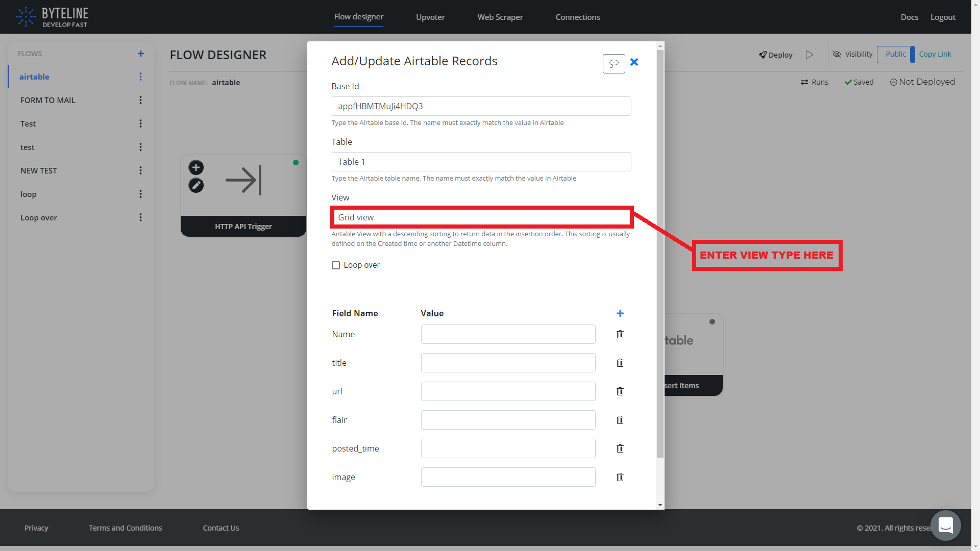
Task: Add a new flow with plus icon
Action: 141,54
